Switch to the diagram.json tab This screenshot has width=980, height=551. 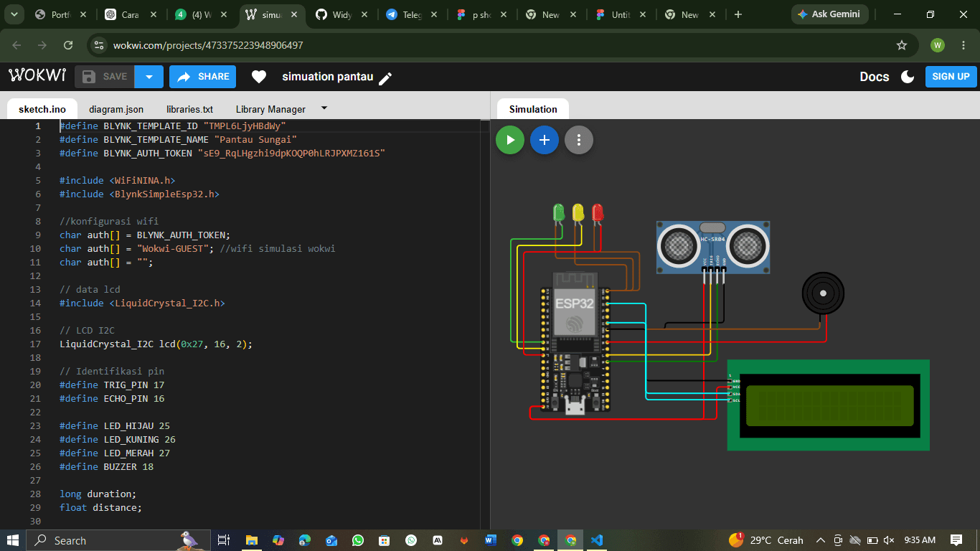pyautogui.click(x=116, y=109)
